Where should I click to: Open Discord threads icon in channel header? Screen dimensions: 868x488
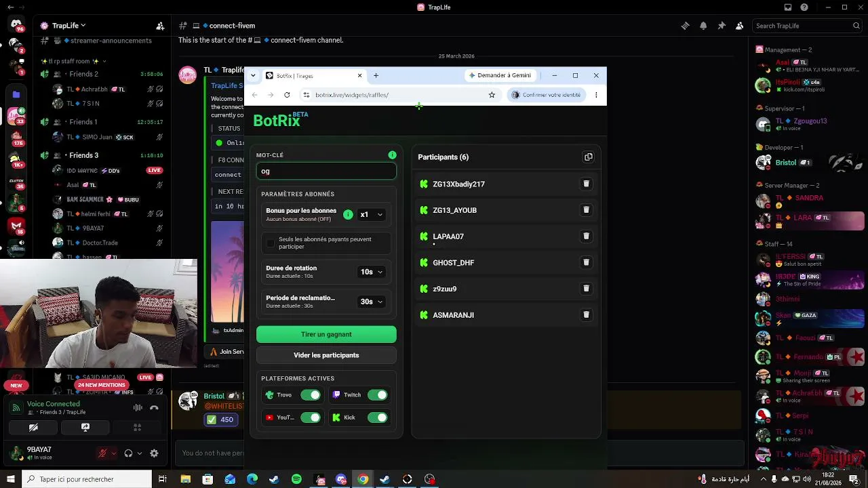[x=685, y=26]
